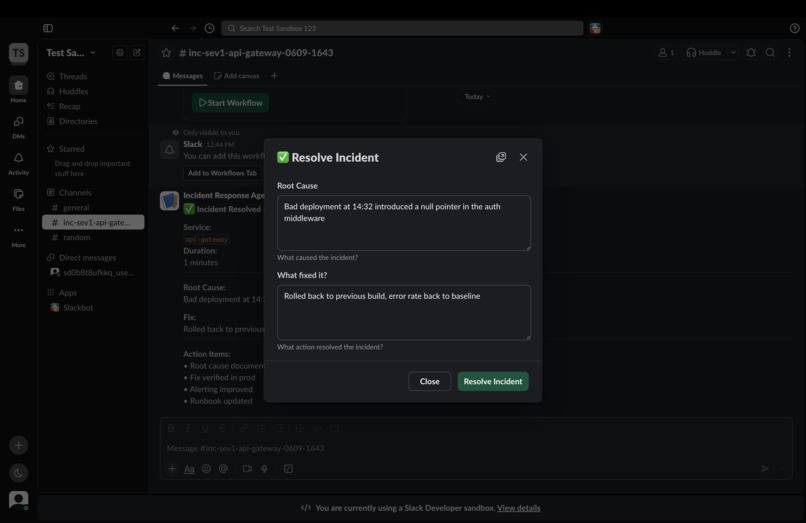Star the channel with the star icon
The height and width of the screenshot is (523, 806).
click(166, 52)
